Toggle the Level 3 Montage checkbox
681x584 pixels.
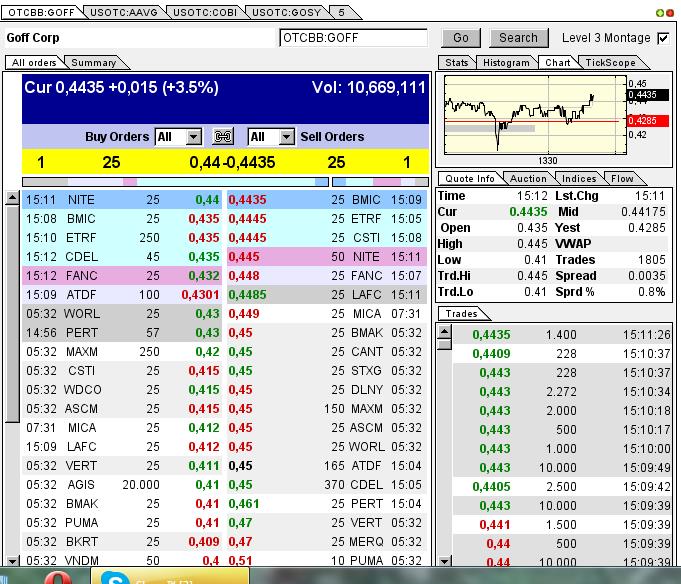[x=663, y=38]
